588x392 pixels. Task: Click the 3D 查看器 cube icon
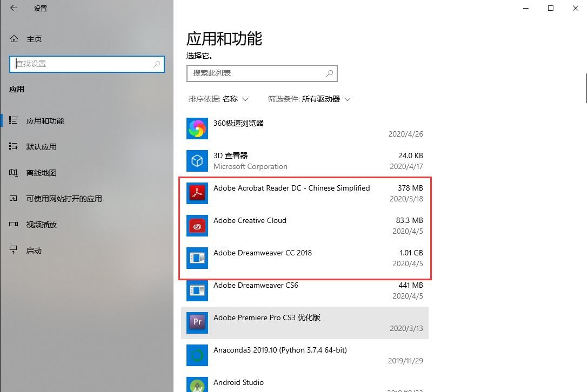197,161
